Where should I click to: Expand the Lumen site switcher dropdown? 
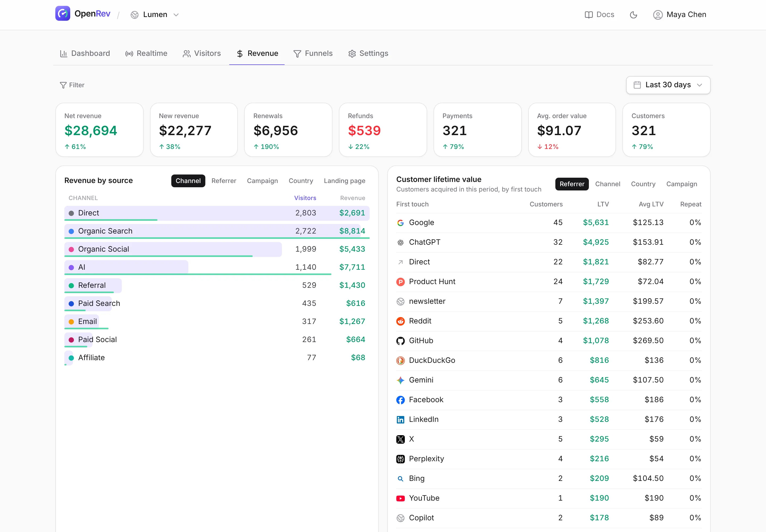coord(155,15)
